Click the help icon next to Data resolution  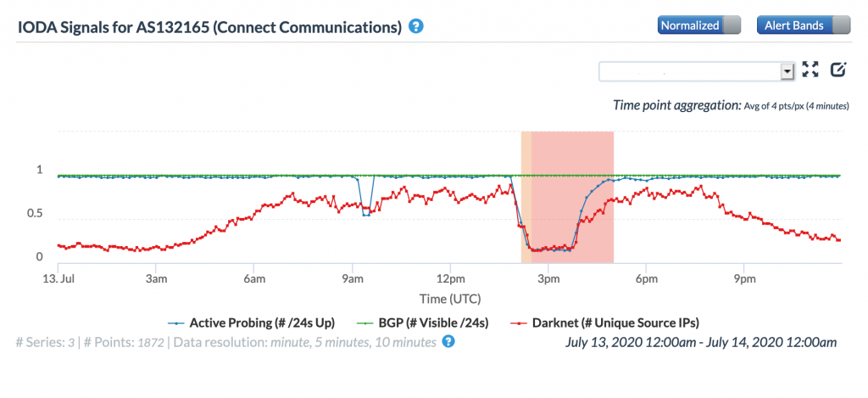[448, 342]
